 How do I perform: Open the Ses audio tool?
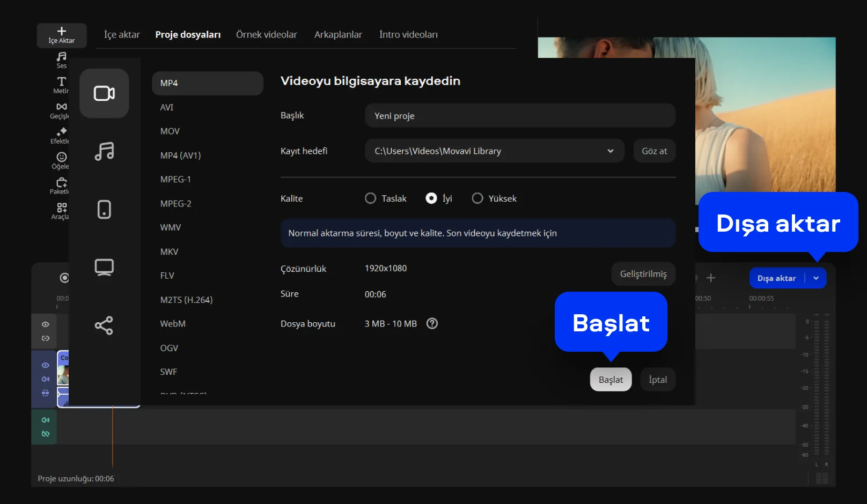[x=62, y=60]
